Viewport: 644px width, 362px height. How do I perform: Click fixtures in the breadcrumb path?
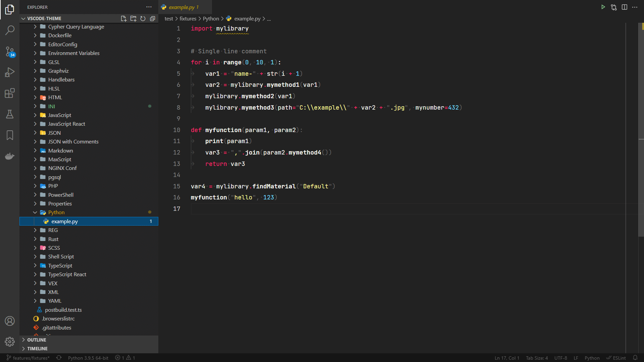(188, 19)
